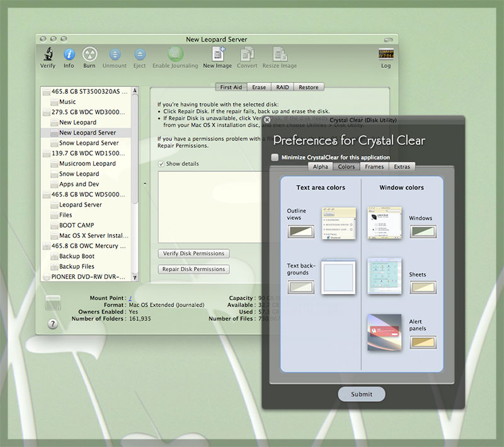This screenshot has height=447, width=504.
Task: Toggle the Show details checkbox
Action: (161, 164)
